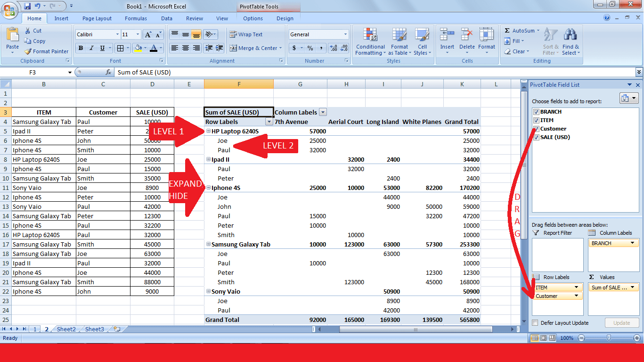Align text to the right
Viewport: 644px width, 362px height.
[x=196, y=48]
